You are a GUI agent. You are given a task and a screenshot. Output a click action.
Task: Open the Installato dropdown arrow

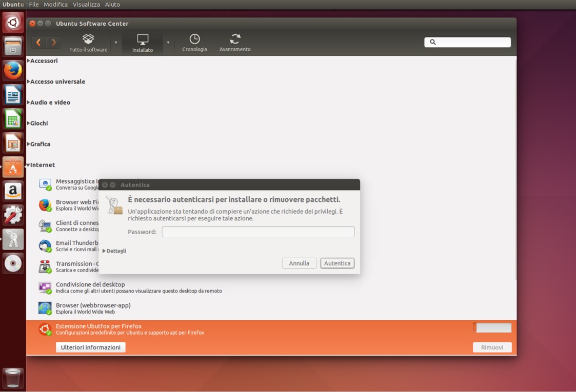click(x=168, y=43)
